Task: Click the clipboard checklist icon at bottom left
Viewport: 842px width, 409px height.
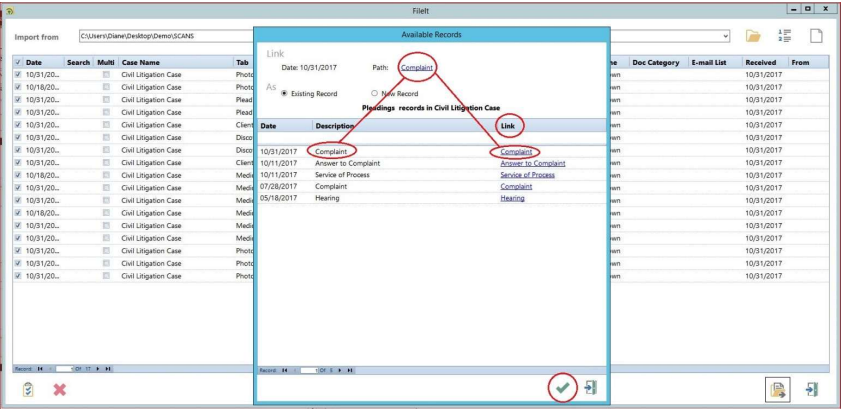Action: [x=27, y=390]
